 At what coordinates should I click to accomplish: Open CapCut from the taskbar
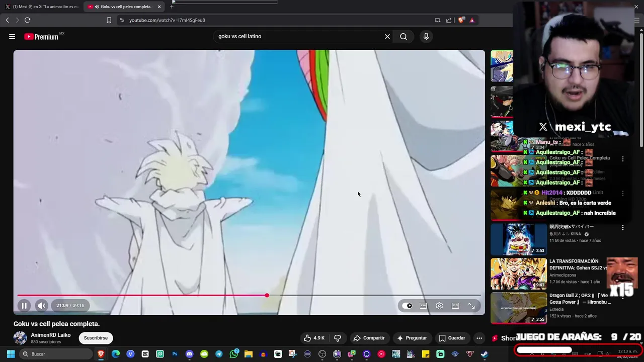(x=145, y=354)
